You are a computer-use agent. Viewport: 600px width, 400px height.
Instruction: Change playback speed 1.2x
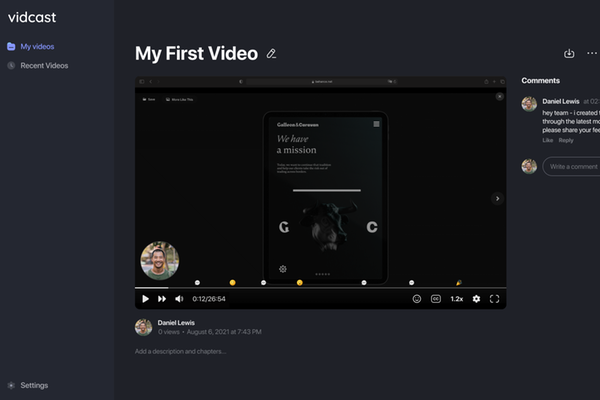(x=457, y=299)
